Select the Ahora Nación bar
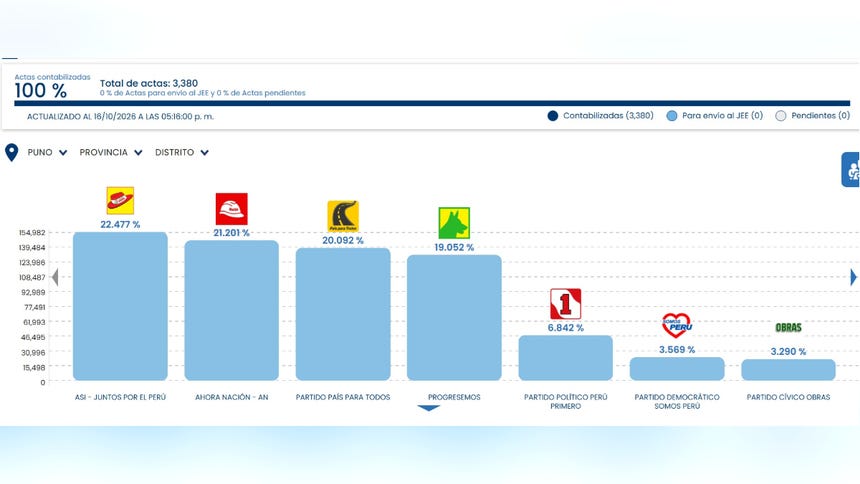 (231, 311)
